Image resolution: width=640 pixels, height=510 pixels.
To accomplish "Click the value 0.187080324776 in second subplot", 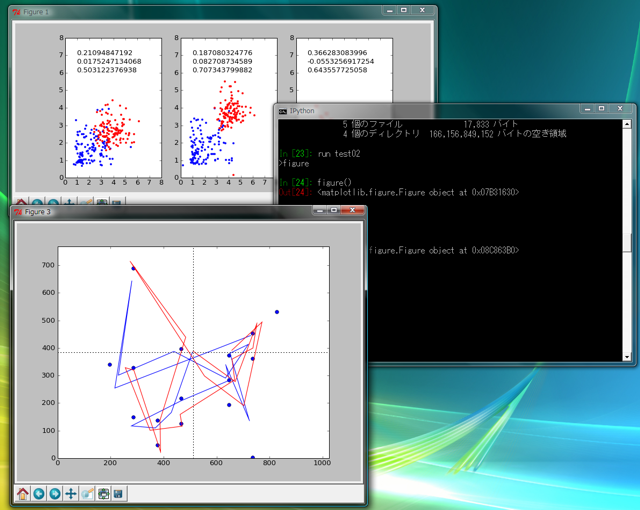I will pyautogui.click(x=222, y=53).
